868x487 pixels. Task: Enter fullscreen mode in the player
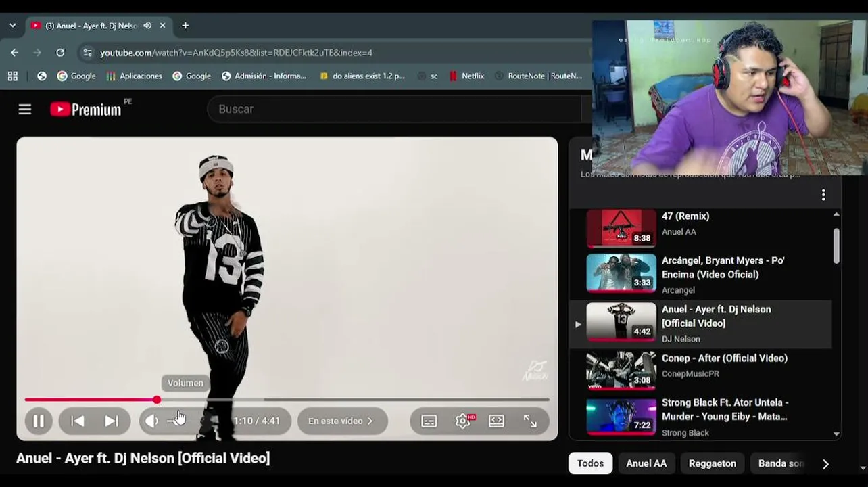(530, 421)
